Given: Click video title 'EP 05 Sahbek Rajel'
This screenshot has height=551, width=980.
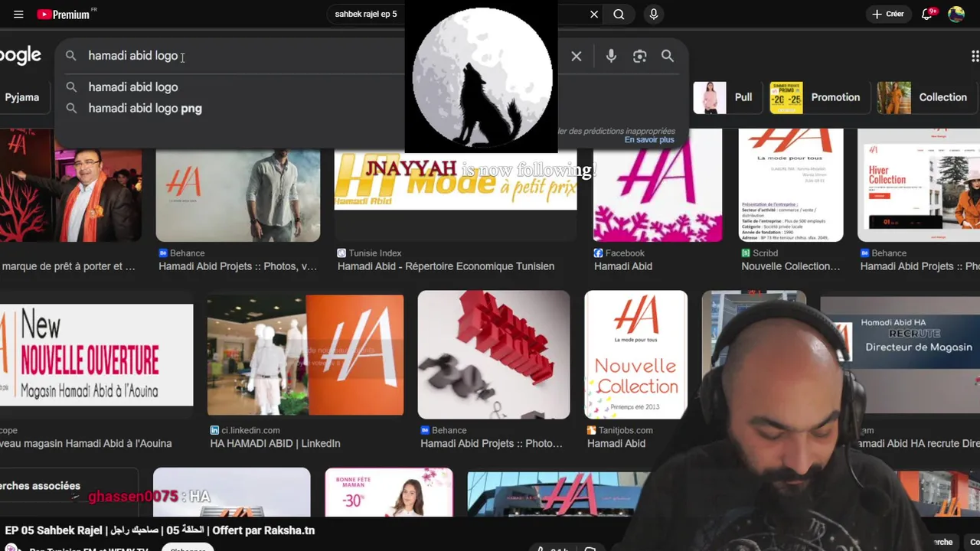Looking at the screenshot, I should click(x=159, y=530).
